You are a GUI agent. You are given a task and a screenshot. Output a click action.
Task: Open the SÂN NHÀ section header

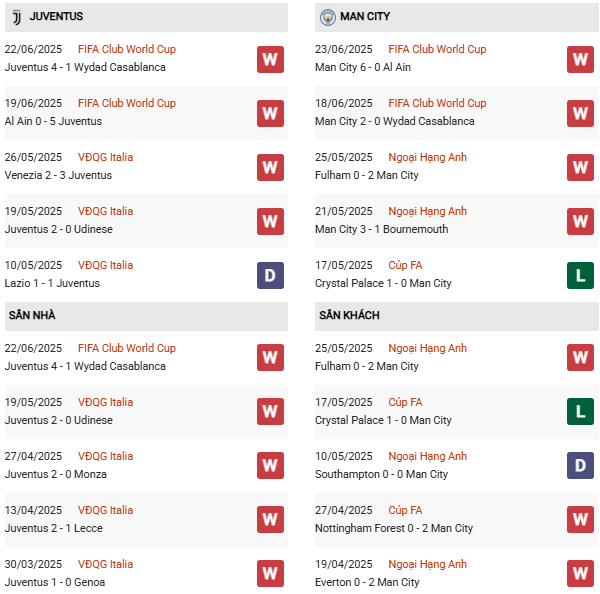(32, 315)
